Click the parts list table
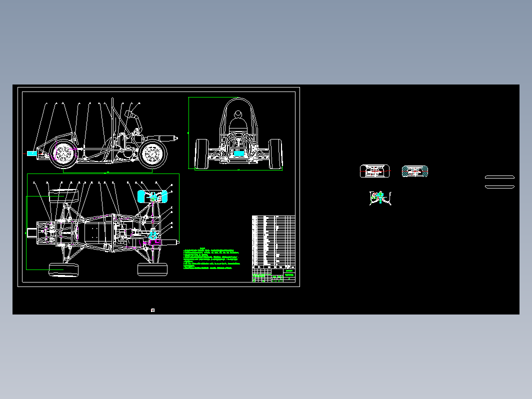 (273, 242)
